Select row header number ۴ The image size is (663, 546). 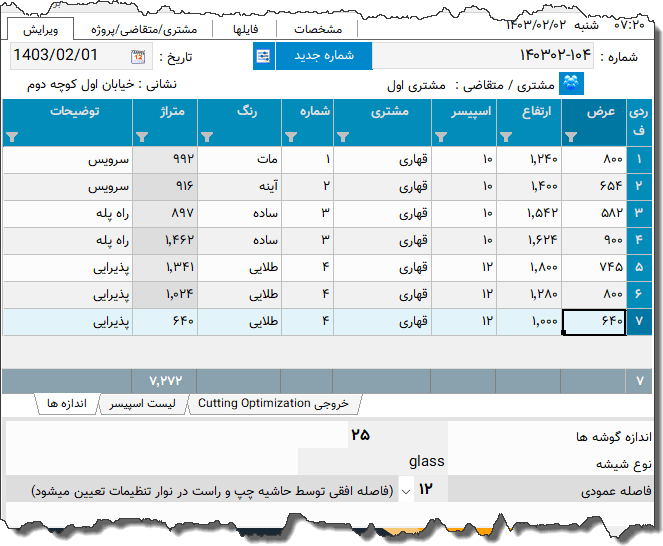639,240
